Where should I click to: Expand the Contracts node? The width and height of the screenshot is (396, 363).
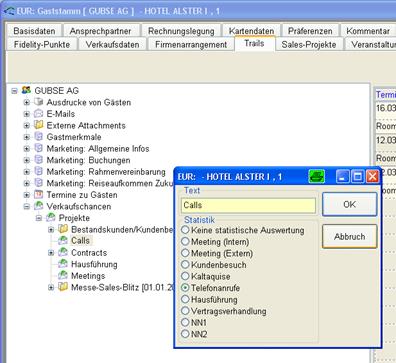(x=51, y=253)
